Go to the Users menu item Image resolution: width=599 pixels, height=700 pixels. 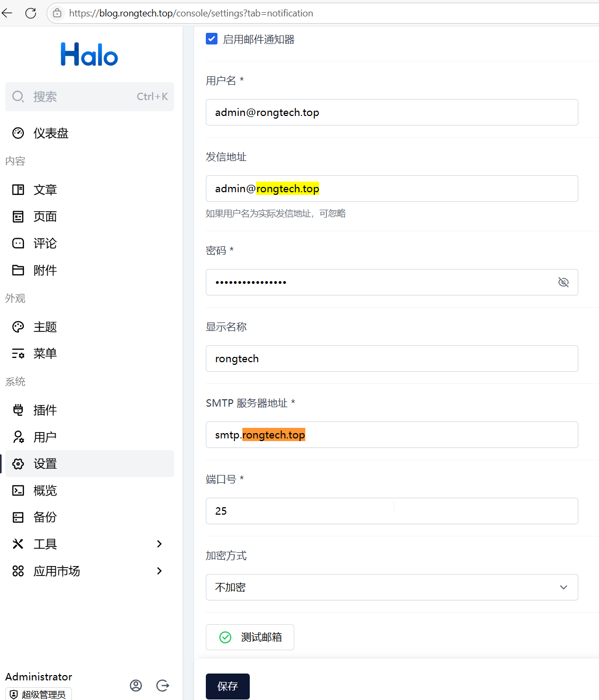(45, 437)
